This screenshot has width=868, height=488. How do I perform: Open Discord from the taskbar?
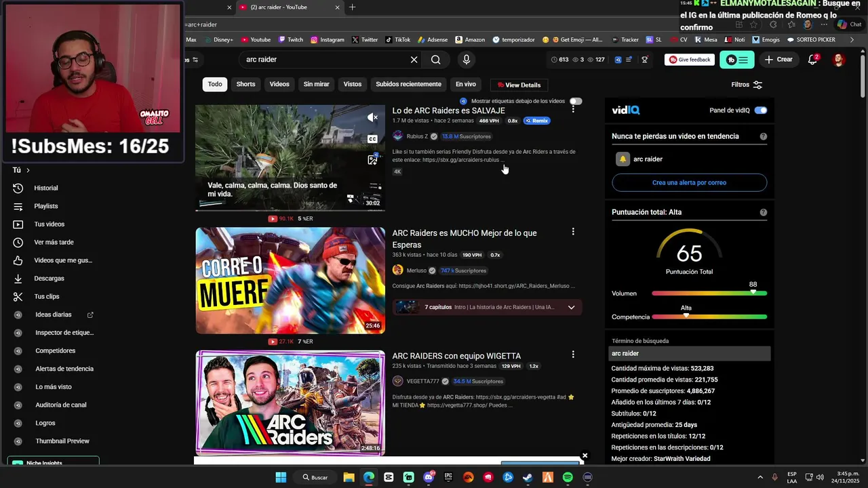429,477
